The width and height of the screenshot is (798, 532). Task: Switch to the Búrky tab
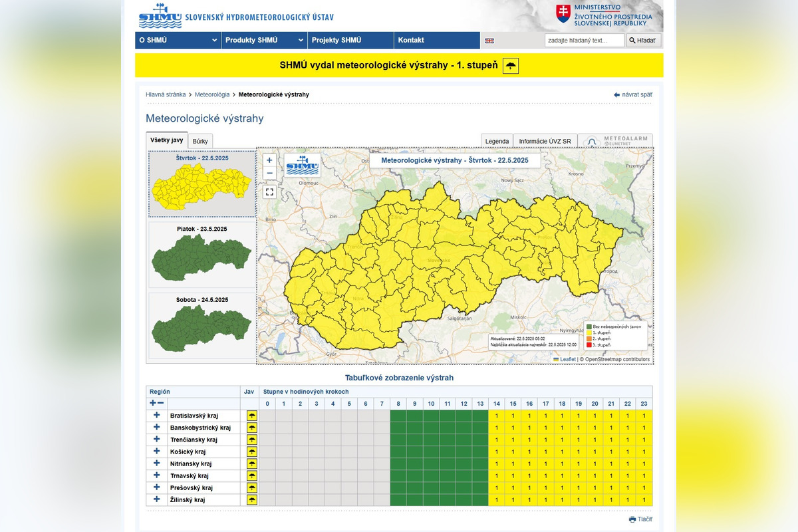coord(200,141)
